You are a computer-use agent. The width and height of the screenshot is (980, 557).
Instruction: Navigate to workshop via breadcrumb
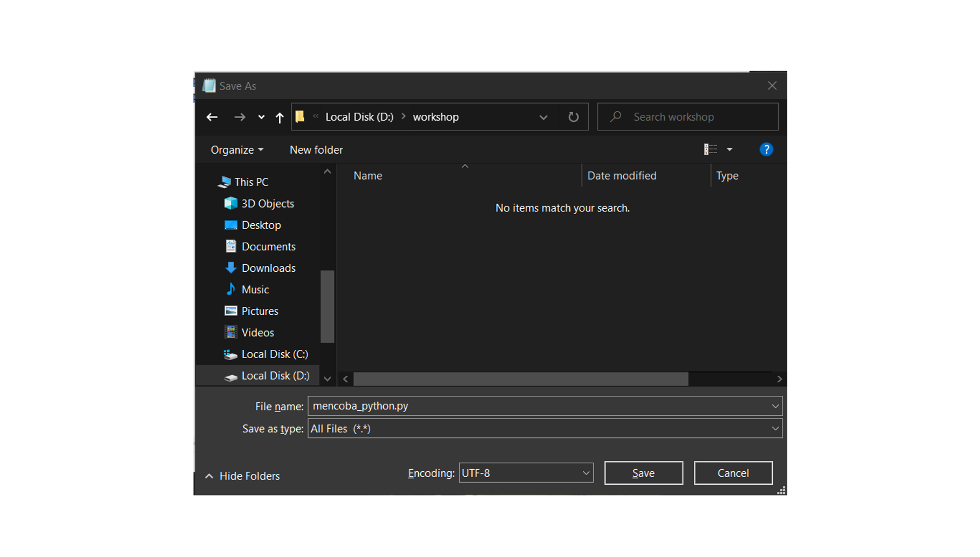435,116
